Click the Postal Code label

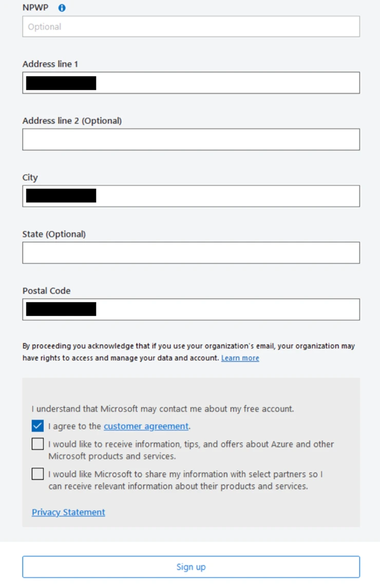pyautogui.click(x=46, y=290)
